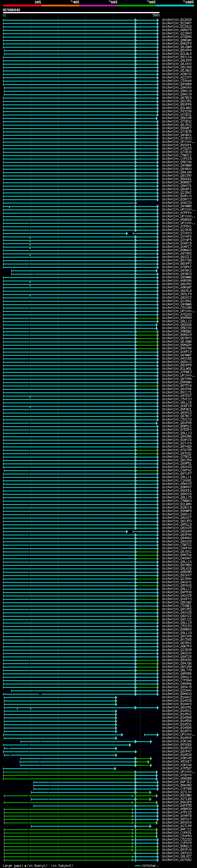Screen dimensions: 197x868
Task: Select label UniRef100_B1NYJ0
Action: [177, 196]
